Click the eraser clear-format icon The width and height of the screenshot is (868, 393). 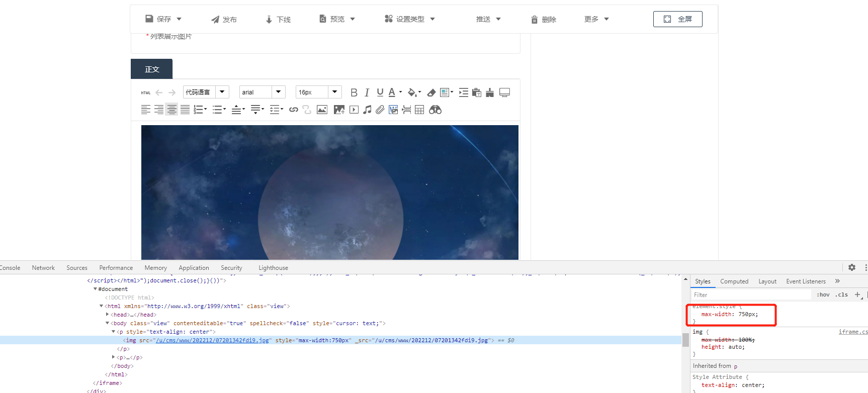click(x=431, y=92)
